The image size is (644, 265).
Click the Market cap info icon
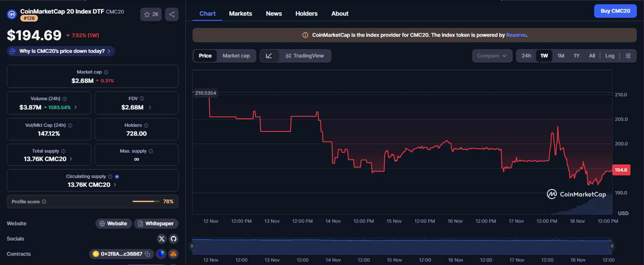coord(106,72)
